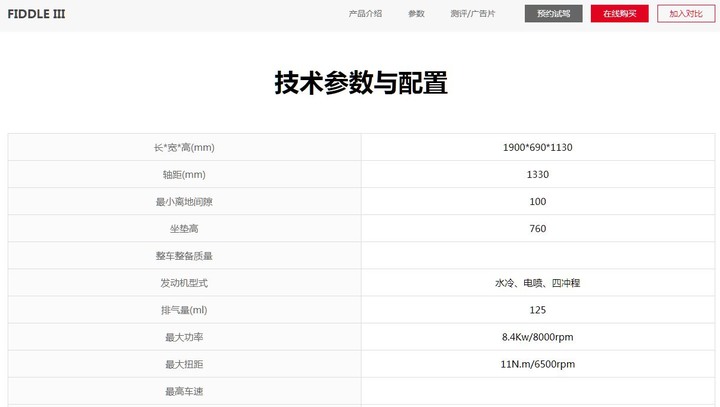This screenshot has height=407, width=720.
Task: Select the 最大扭距 label cell
Action: click(184, 364)
